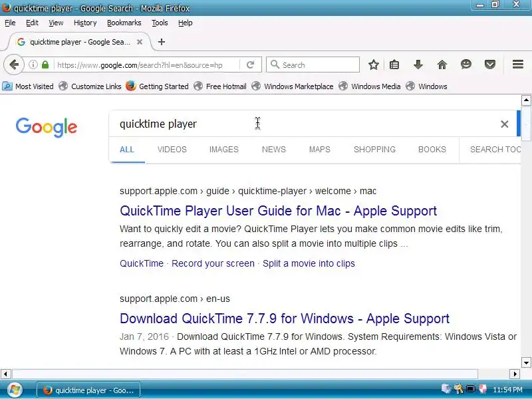Image resolution: width=532 pixels, height=399 pixels.
Task: Open Windows Media bookmark
Action: [x=370, y=86]
